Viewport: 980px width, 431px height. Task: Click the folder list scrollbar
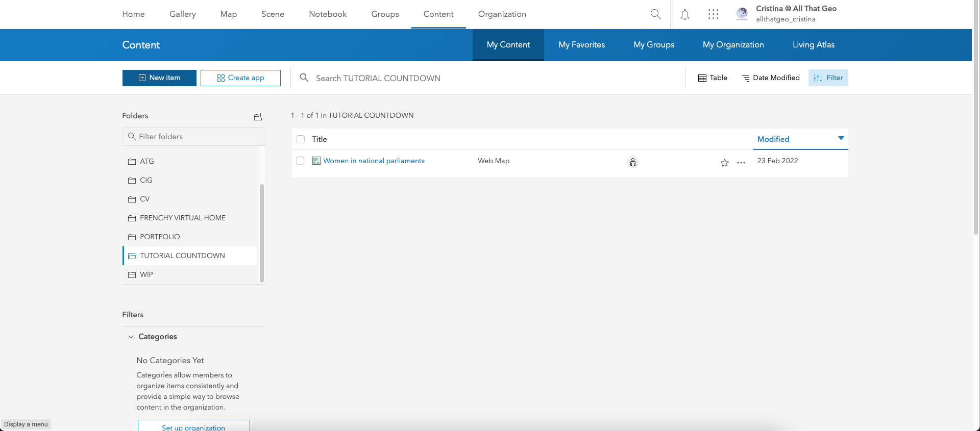(x=262, y=233)
